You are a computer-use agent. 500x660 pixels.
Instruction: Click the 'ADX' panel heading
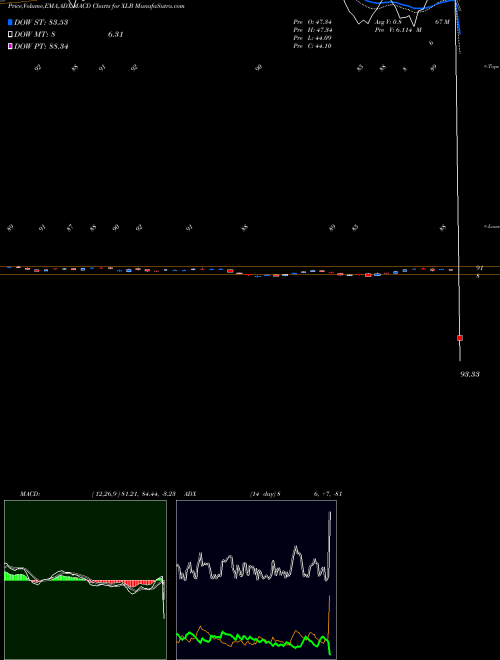click(190, 494)
